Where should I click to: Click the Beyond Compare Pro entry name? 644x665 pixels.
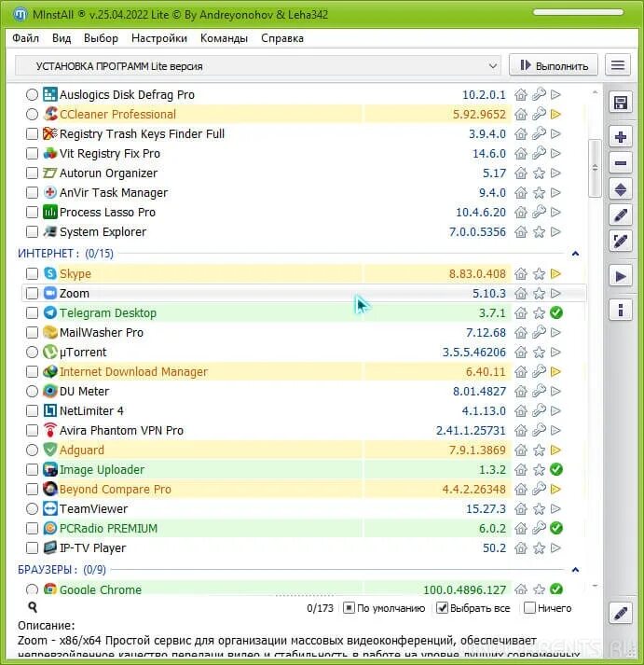(x=116, y=489)
